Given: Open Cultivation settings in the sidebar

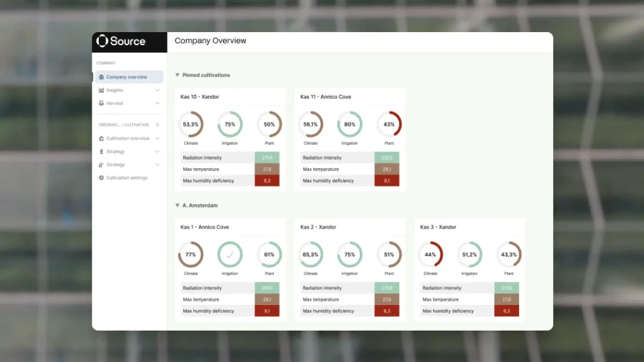Looking at the screenshot, I should (126, 178).
